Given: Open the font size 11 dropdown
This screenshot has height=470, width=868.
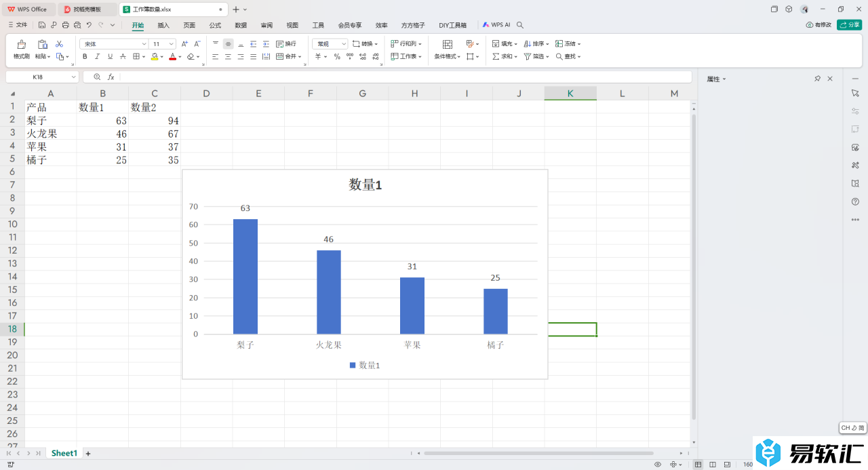Looking at the screenshot, I should (x=172, y=43).
